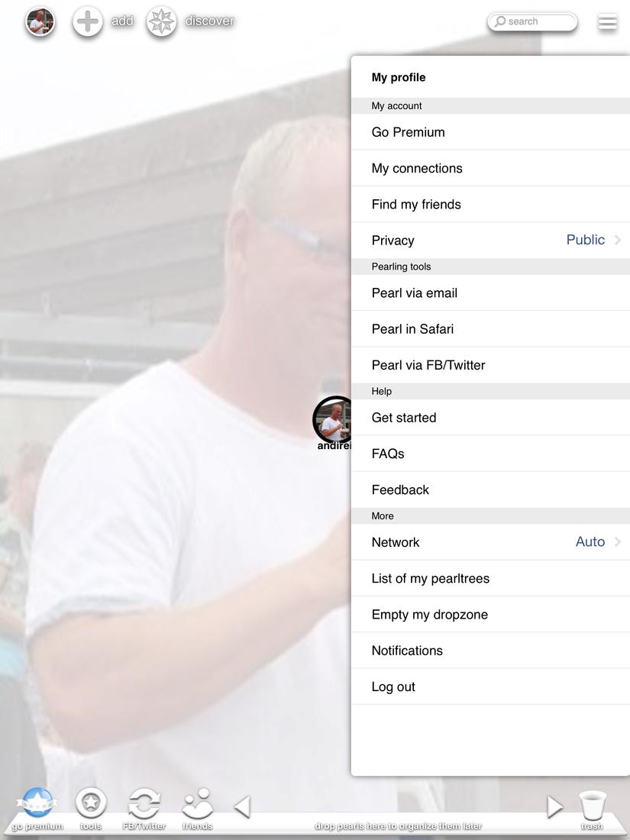630x840 pixels.
Task: Choose Pearl via email
Action: tap(490, 293)
